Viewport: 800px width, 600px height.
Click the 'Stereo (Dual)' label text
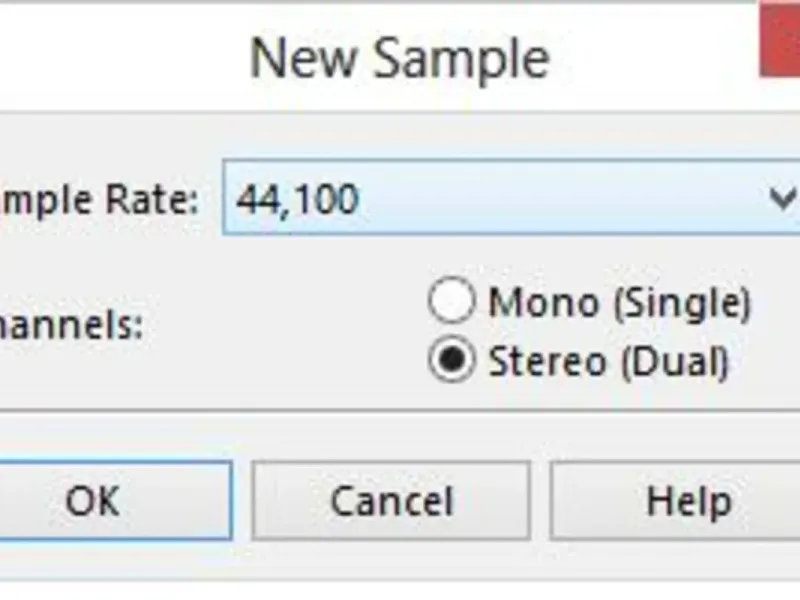coord(607,362)
